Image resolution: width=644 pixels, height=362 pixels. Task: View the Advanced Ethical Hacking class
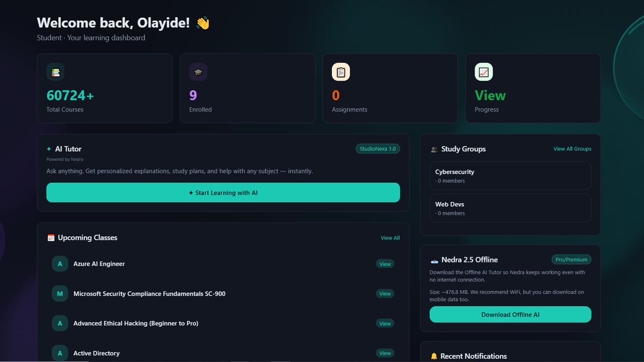pos(385,323)
